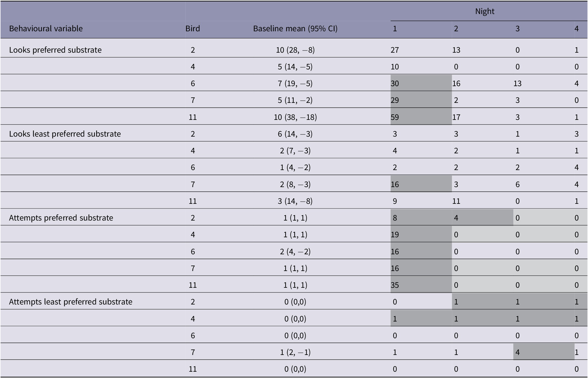Click the "Attempts preferred substrate" row label
Viewport: 588px width, 378px height.
(61, 218)
